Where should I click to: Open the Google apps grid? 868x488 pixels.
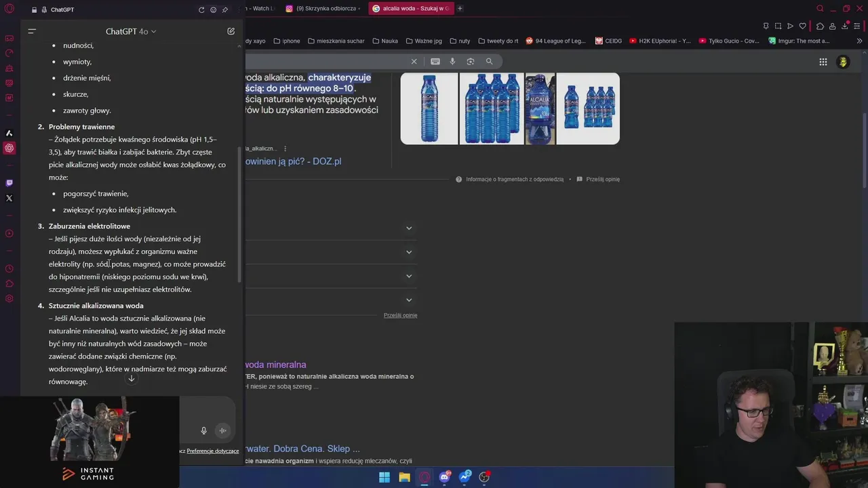click(823, 62)
